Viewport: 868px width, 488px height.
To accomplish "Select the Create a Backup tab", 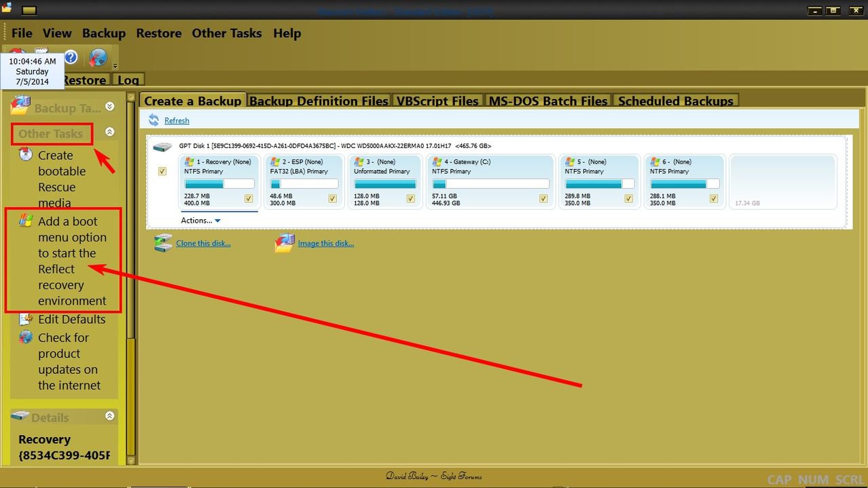I will 192,100.
